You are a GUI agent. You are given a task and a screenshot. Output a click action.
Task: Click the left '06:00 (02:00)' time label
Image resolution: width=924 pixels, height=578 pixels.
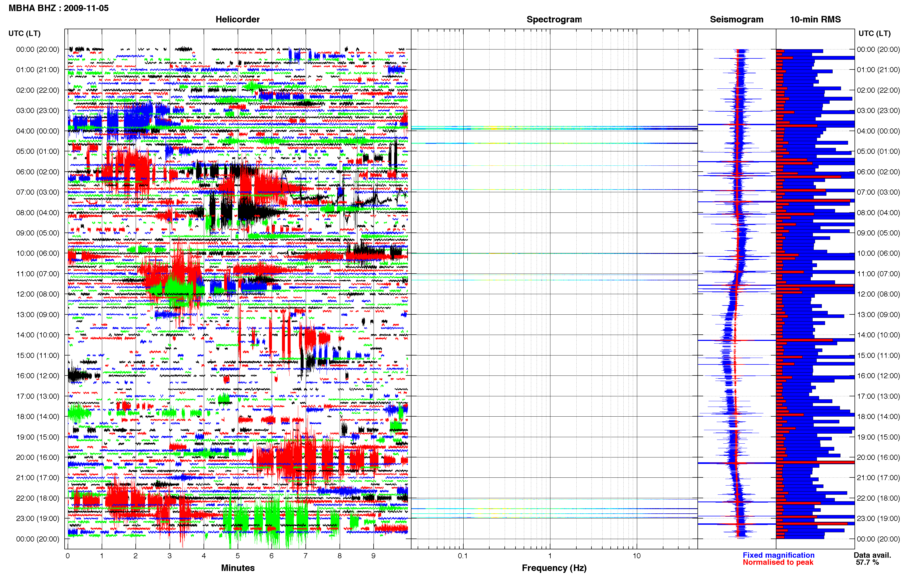click(38, 172)
